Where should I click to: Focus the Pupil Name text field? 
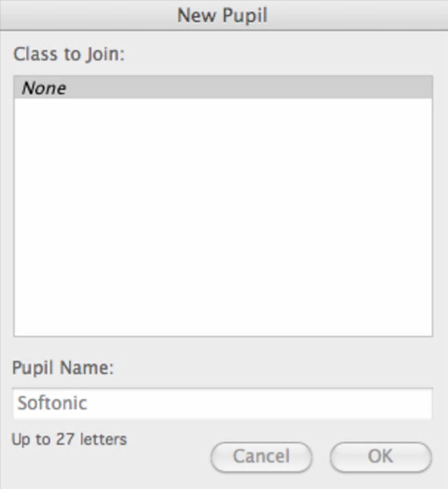click(x=223, y=403)
